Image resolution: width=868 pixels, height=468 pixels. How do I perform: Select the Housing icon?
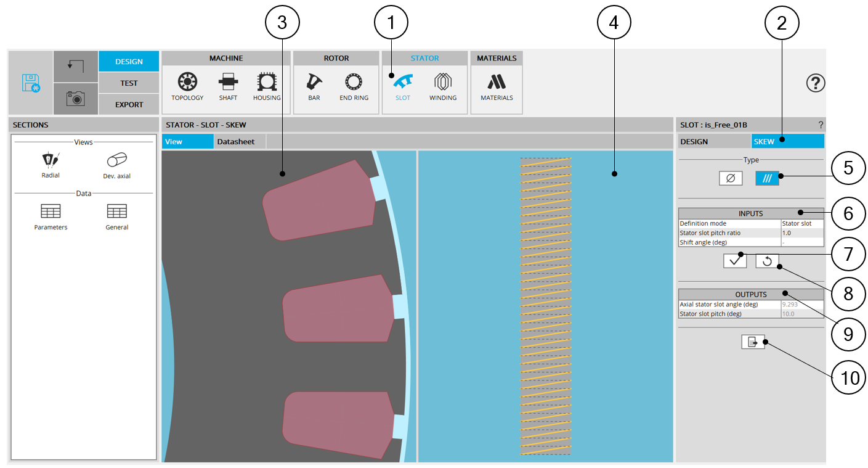(x=267, y=86)
